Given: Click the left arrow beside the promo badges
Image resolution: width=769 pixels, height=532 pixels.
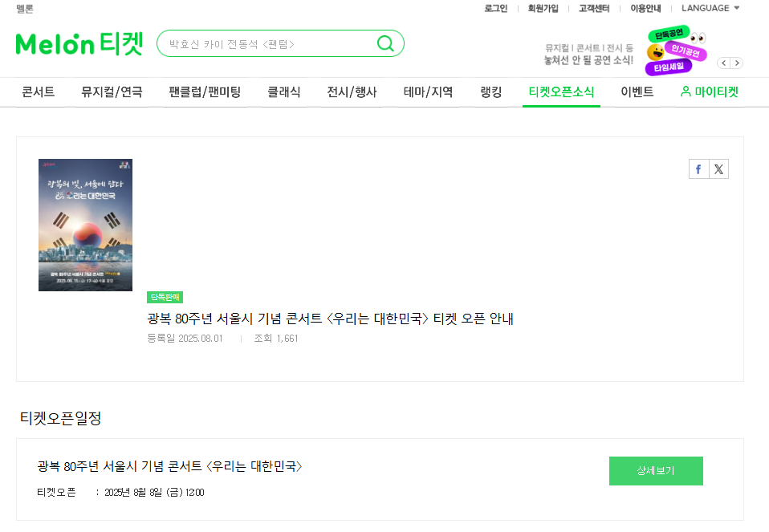Looking at the screenshot, I should pos(723,62).
